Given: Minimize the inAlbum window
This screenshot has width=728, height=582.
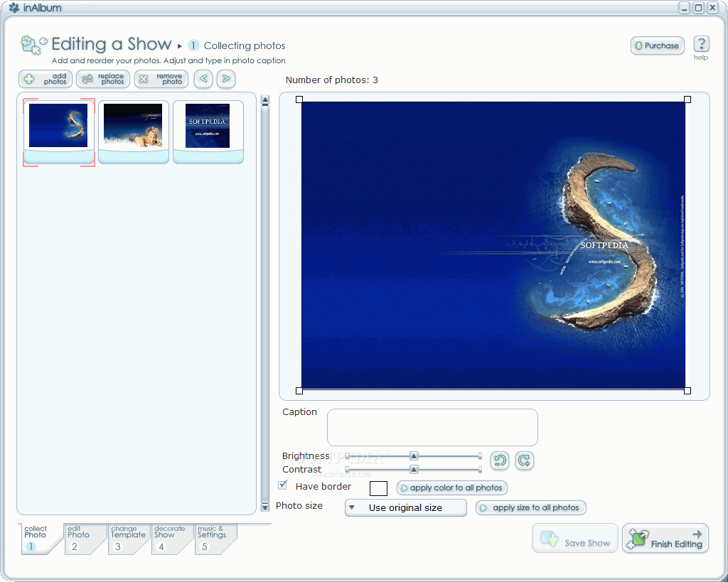Looking at the screenshot, I should pos(684,7).
